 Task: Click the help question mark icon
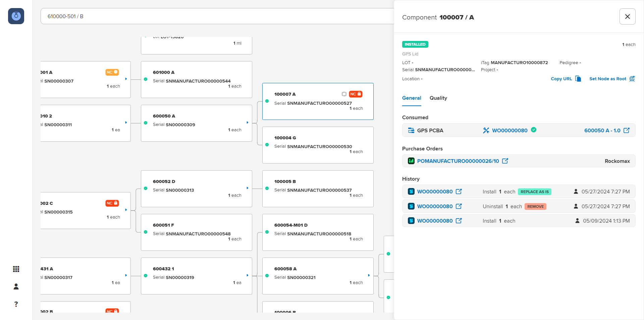[x=16, y=304]
